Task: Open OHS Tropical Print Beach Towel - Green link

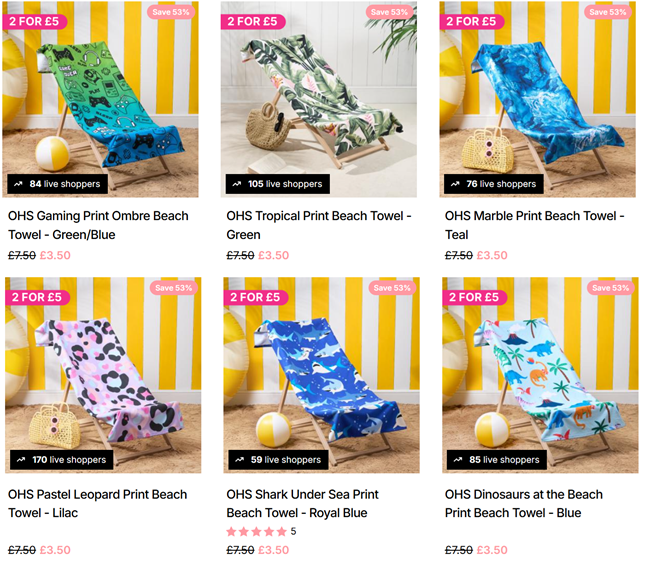Action: (319, 225)
